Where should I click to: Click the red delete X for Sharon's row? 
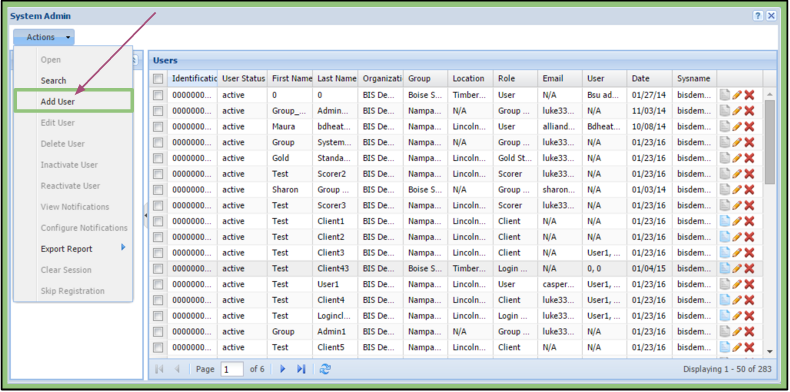coord(749,189)
